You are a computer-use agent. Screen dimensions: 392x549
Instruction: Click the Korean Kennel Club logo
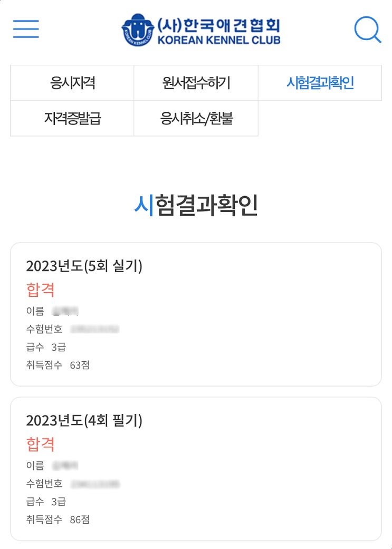200,30
